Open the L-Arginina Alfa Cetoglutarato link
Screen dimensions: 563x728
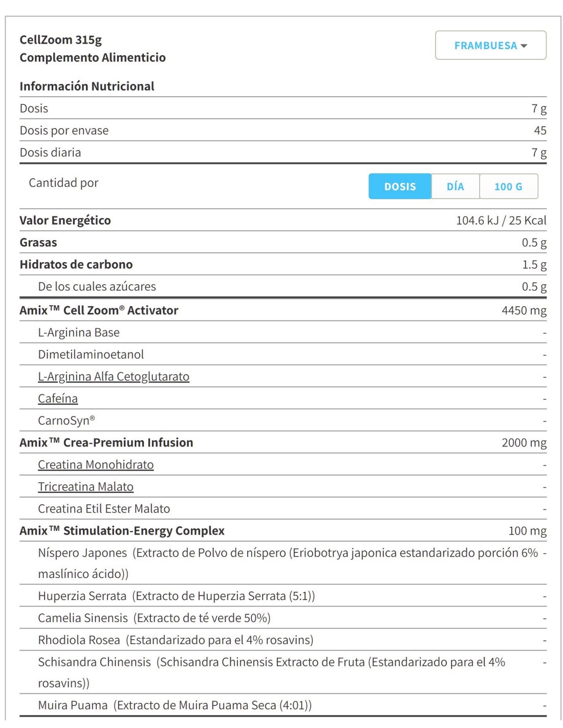[x=114, y=376]
